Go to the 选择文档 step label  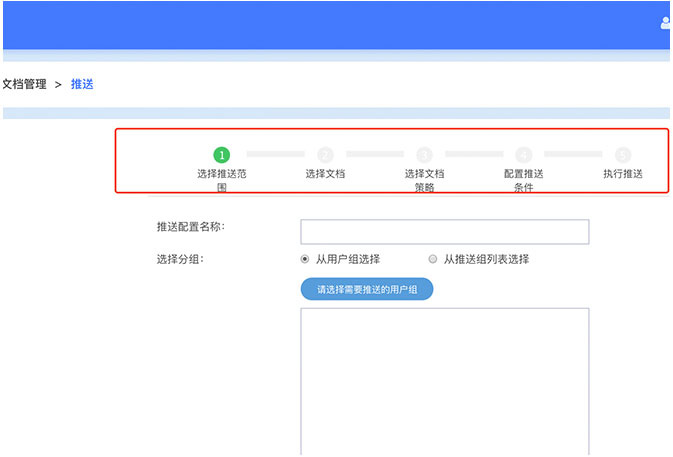point(325,174)
